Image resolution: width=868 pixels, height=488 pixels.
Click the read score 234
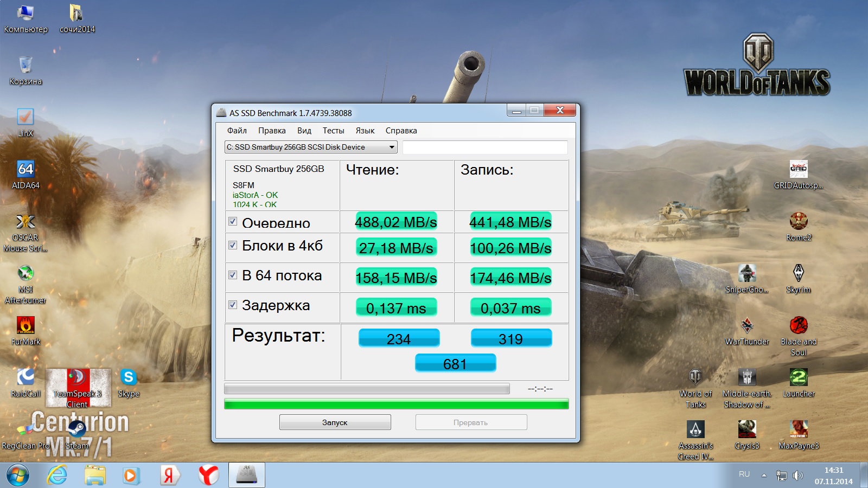coord(399,338)
